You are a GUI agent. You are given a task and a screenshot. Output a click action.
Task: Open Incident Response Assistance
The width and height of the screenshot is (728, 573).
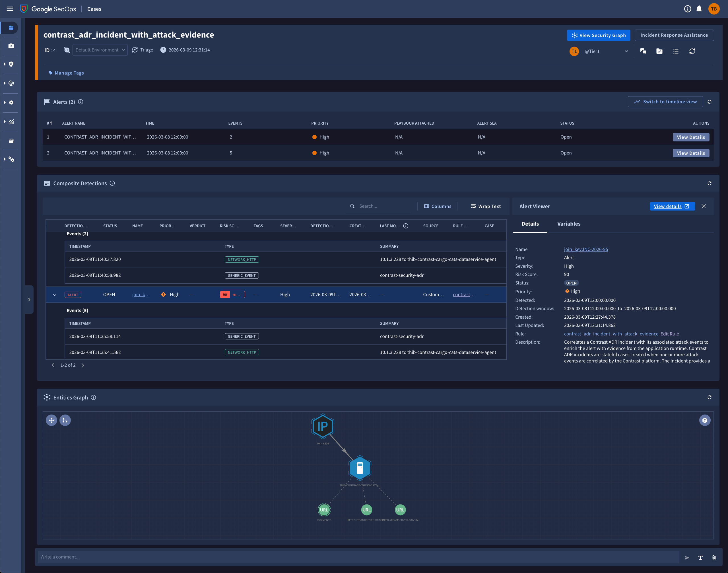tap(674, 35)
